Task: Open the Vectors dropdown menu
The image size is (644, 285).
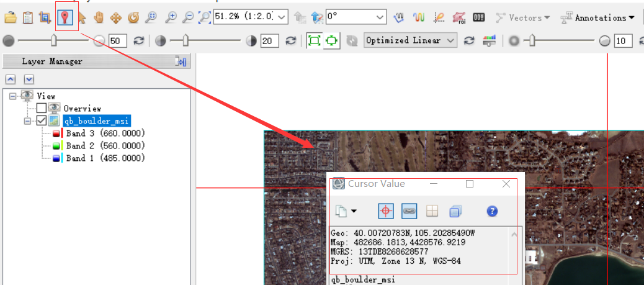Action: click(x=523, y=17)
